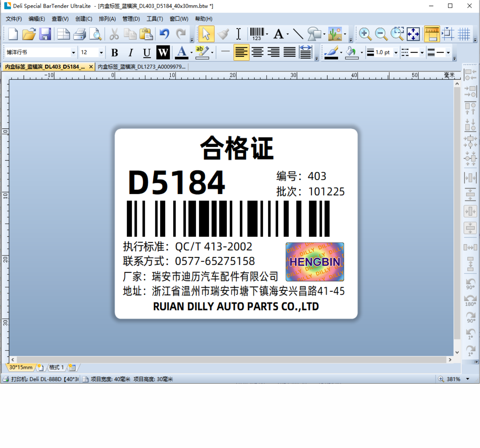480x448 pixels.
Task: Create a new blank document
Action: coord(13,34)
